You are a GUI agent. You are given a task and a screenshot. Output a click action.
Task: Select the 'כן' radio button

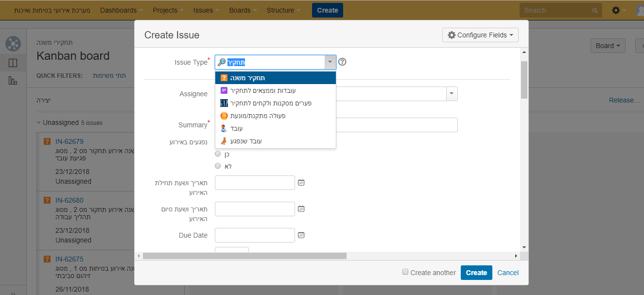pos(218,154)
